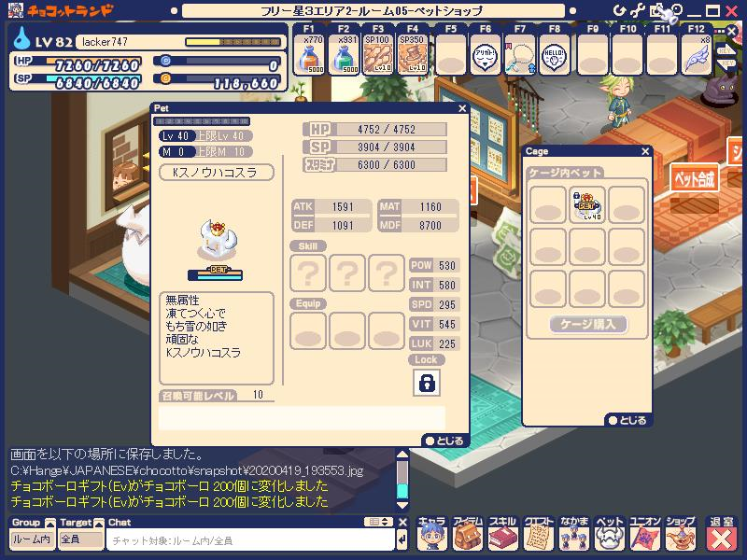Open the キャラ character menu icon
This screenshot has height=560, width=747.
pyautogui.click(x=431, y=535)
